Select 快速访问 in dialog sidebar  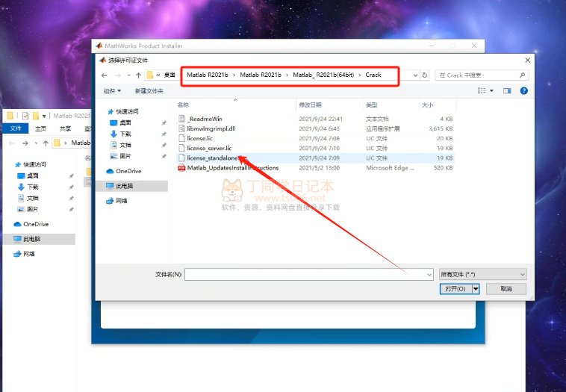click(x=123, y=111)
